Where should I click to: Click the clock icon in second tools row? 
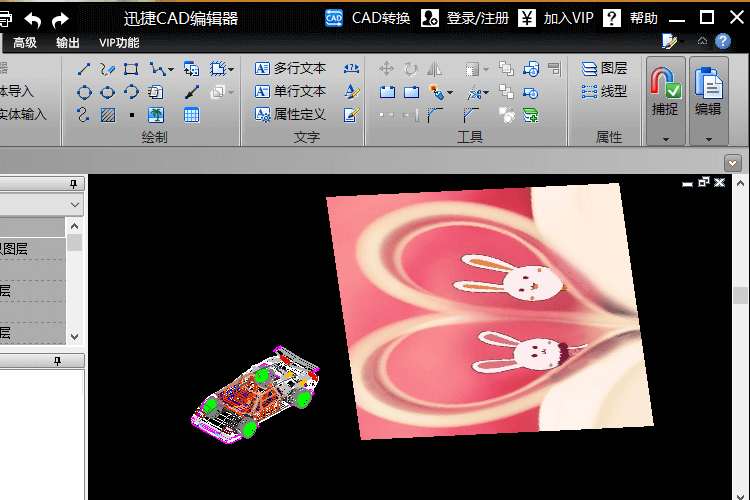(x=531, y=92)
